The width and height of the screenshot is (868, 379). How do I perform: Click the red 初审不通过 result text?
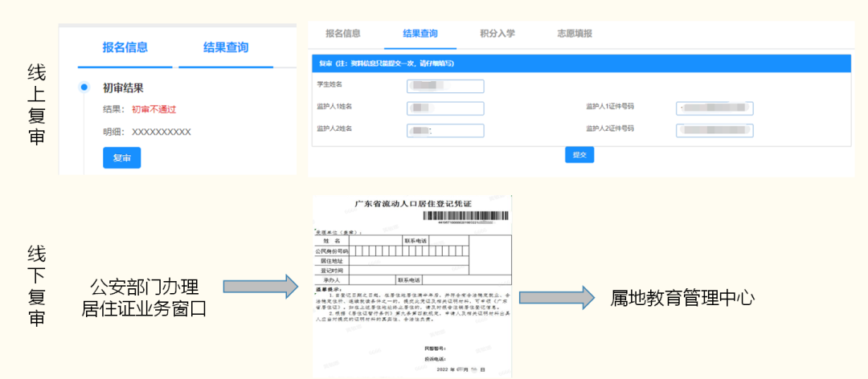click(x=154, y=109)
